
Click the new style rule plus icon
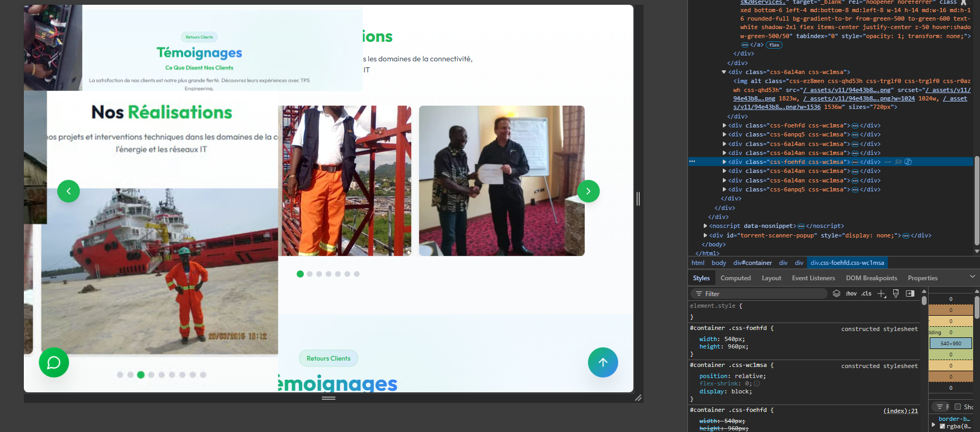click(x=881, y=293)
